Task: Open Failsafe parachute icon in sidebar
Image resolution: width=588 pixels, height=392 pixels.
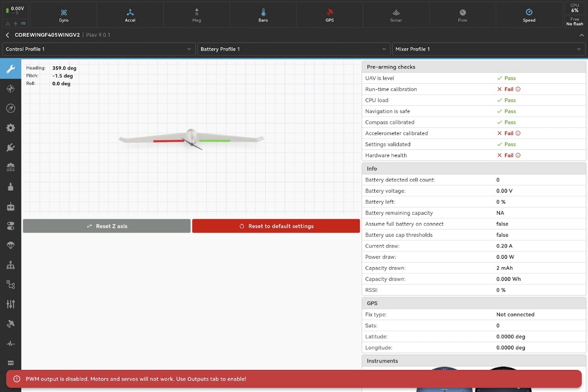Action: (x=10, y=245)
